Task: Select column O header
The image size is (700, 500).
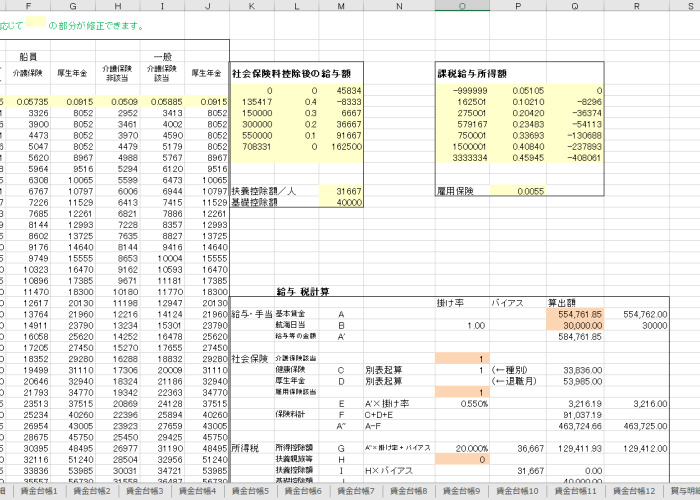Action: tap(462, 6)
